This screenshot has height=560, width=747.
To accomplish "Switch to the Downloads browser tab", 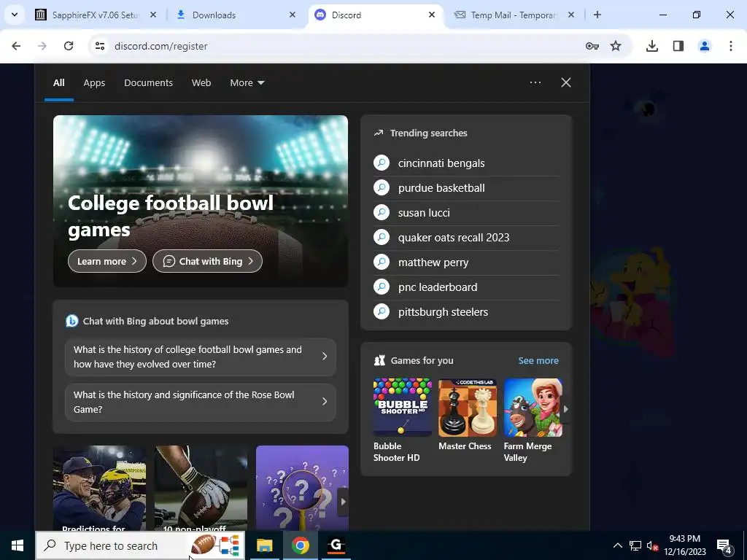I will coord(235,15).
